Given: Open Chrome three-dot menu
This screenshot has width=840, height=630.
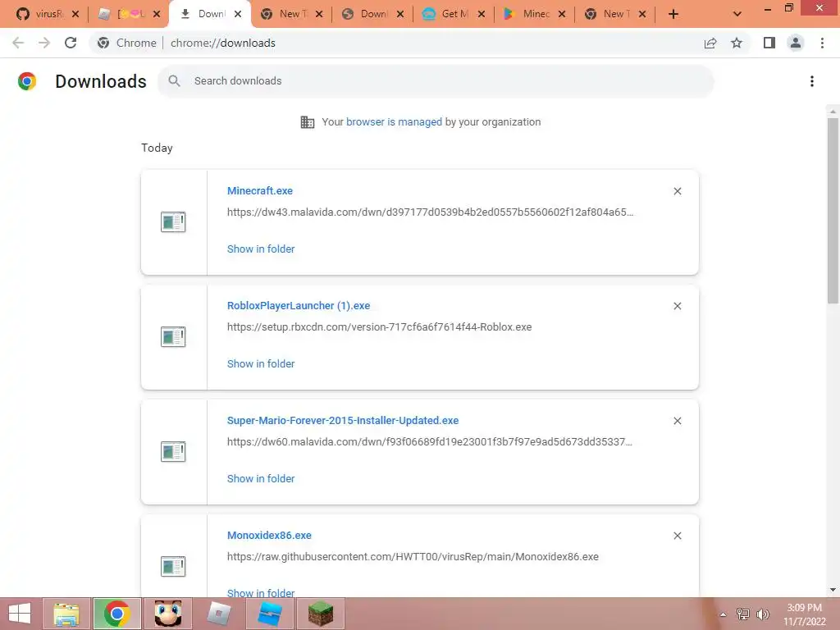Looking at the screenshot, I should [x=822, y=43].
